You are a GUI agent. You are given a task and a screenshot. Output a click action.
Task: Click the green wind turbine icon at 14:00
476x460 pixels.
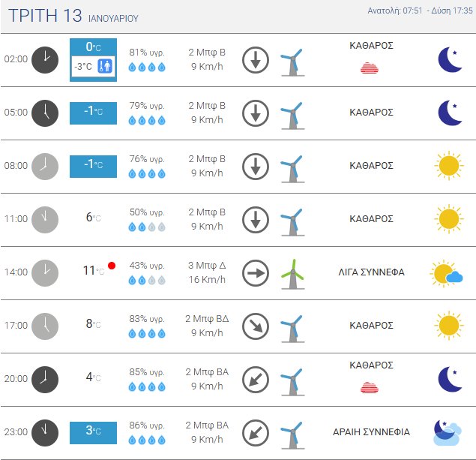pos(292,273)
